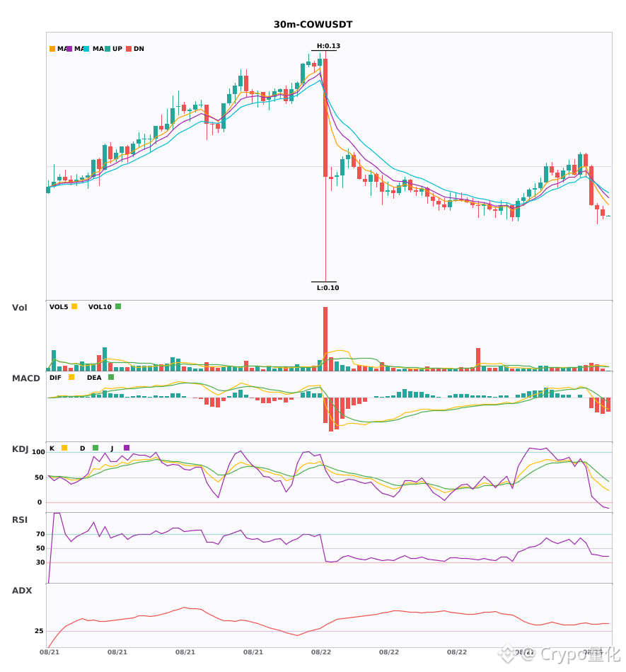Click the yellow VOL5 legend swatch

(x=74, y=306)
